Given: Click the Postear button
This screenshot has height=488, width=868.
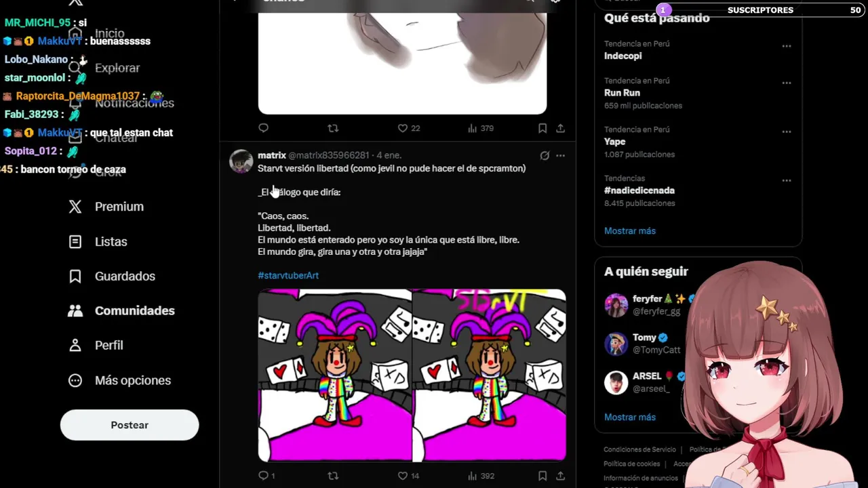Looking at the screenshot, I should pos(130,425).
